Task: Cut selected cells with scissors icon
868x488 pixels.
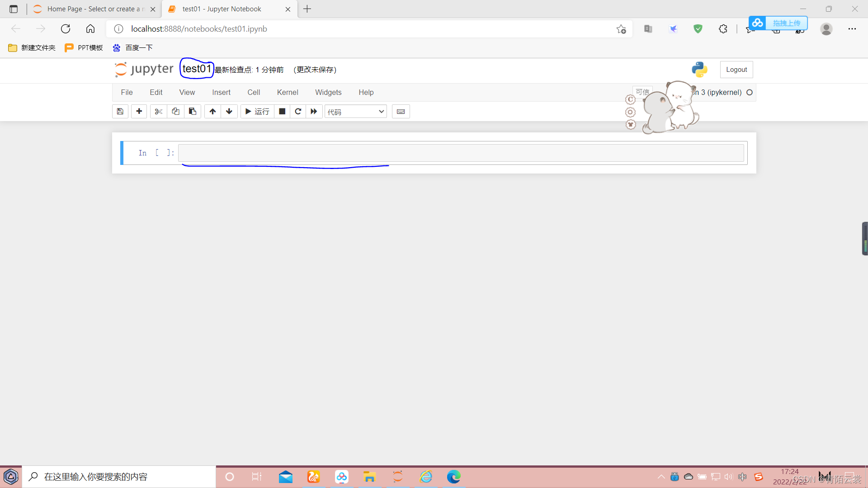Action: coord(158,111)
